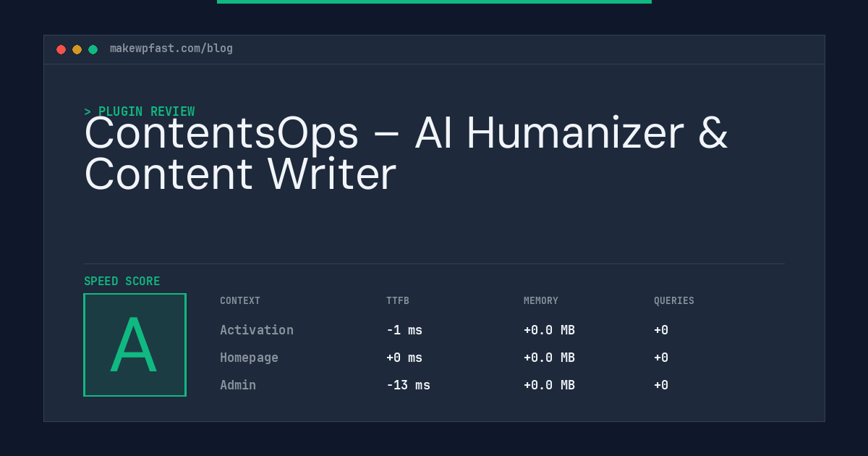Click the Admin queries value +0
868x456 pixels.
click(x=661, y=385)
